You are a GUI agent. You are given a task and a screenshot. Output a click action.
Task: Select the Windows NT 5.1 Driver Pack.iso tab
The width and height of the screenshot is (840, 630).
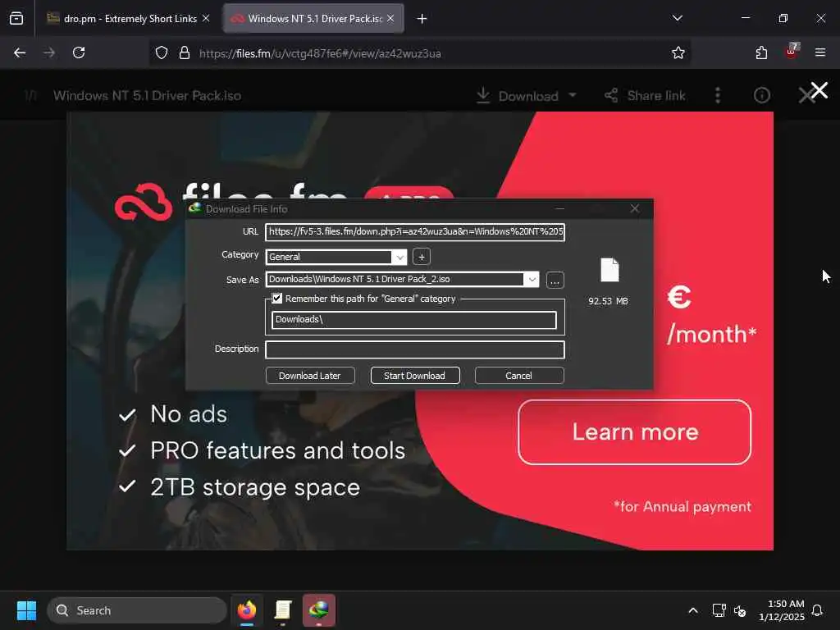(314, 19)
